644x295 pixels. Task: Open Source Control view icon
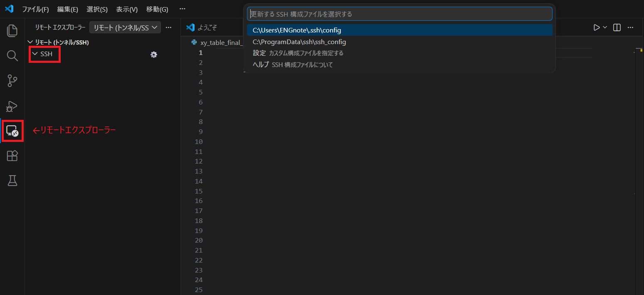point(12,81)
